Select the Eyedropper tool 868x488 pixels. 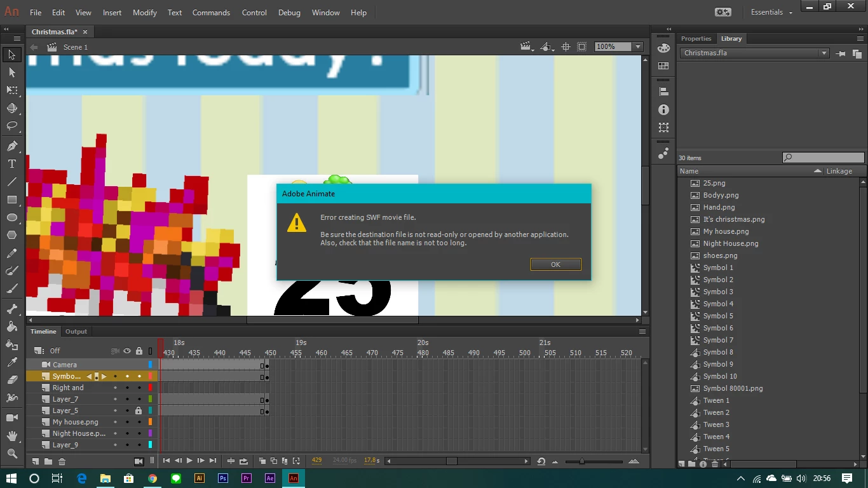coord(11,362)
